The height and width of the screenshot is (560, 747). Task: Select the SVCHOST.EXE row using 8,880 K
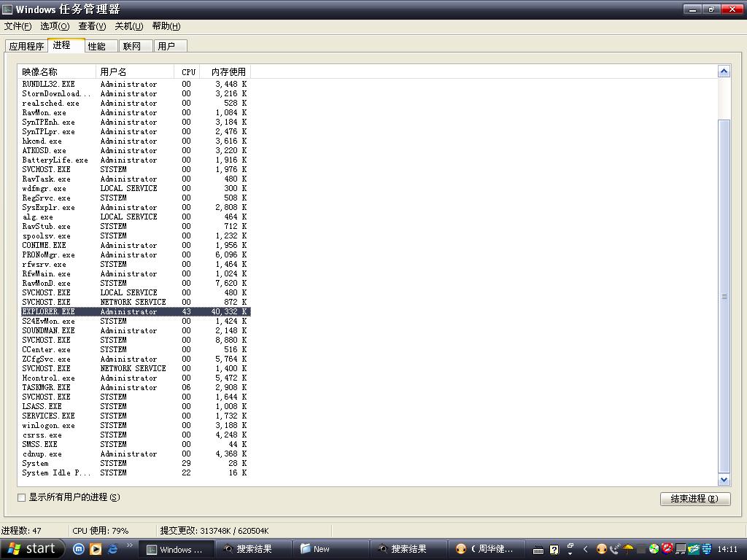[x=135, y=340]
